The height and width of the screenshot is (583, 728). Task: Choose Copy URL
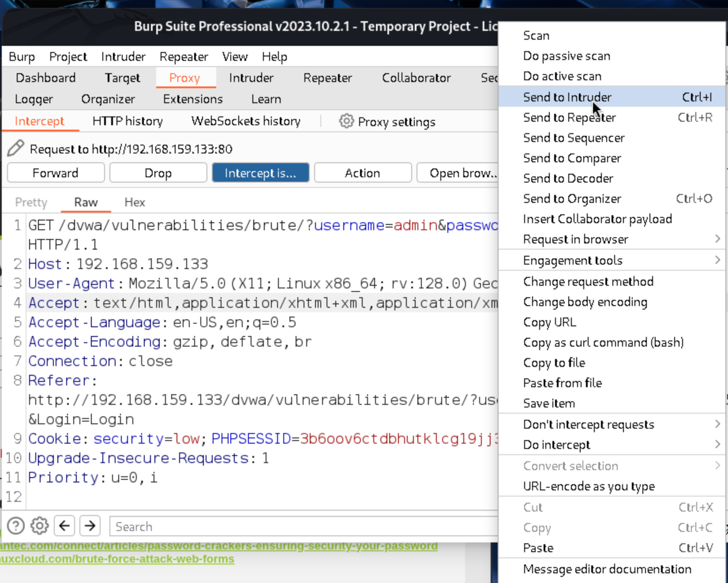[x=612, y=322]
